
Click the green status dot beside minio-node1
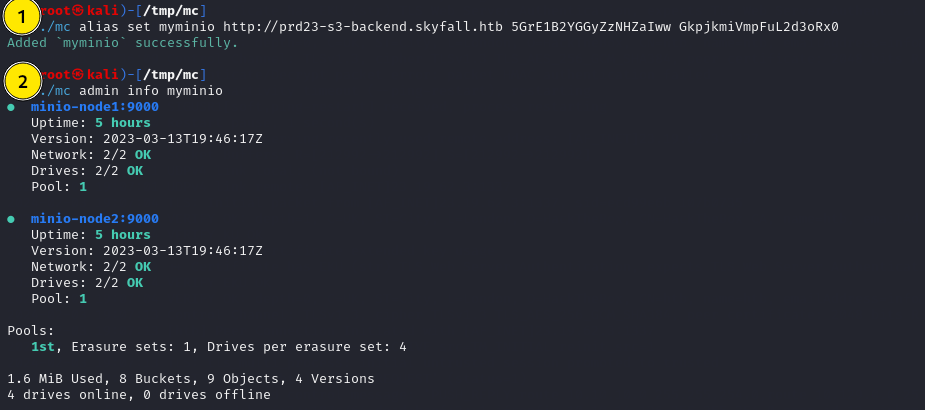pos(11,107)
